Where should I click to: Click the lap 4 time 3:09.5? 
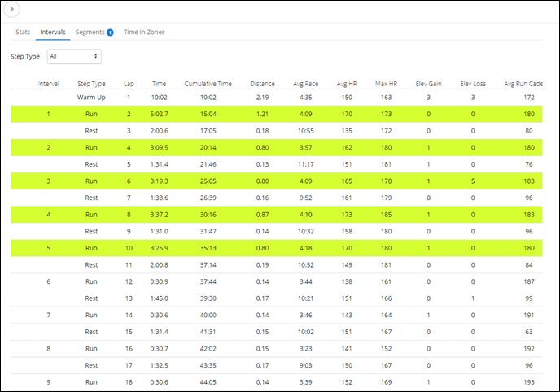point(159,148)
